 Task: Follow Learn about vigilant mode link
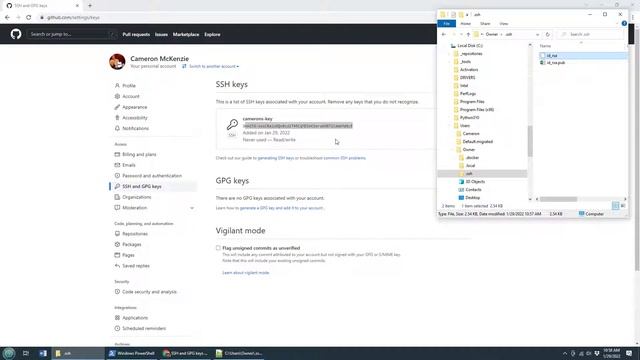click(x=245, y=273)
